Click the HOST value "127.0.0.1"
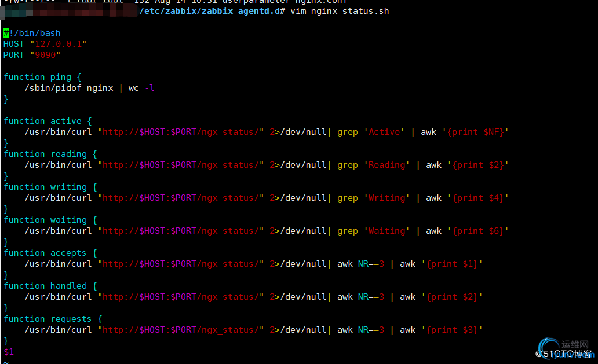598x364 pixels. pyautogui.click(x=59, y=44)
